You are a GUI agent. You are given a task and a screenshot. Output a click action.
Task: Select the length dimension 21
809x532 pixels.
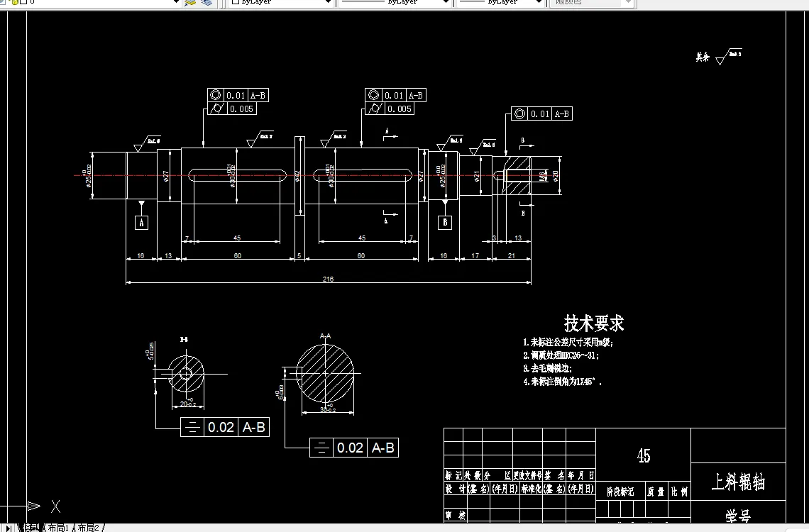point(511,255)
